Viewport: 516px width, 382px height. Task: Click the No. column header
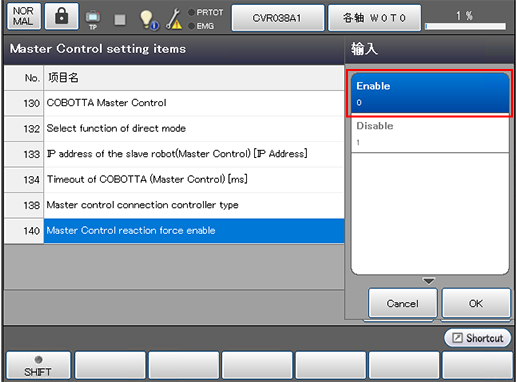[x=24, y=78]
